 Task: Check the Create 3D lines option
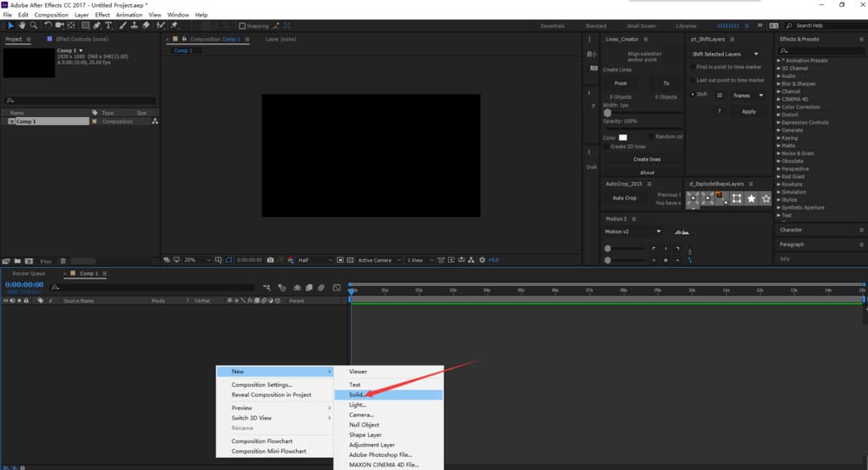[606, 147]
